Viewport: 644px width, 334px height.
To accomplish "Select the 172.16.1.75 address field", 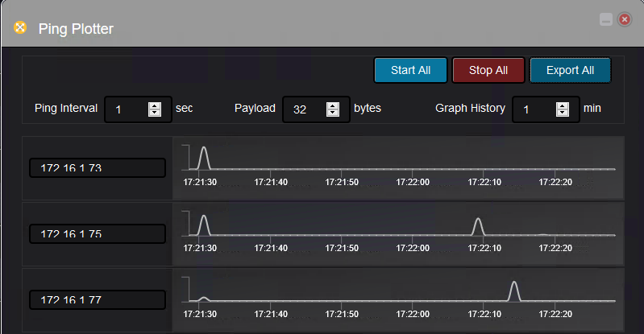I will point(98,234).
